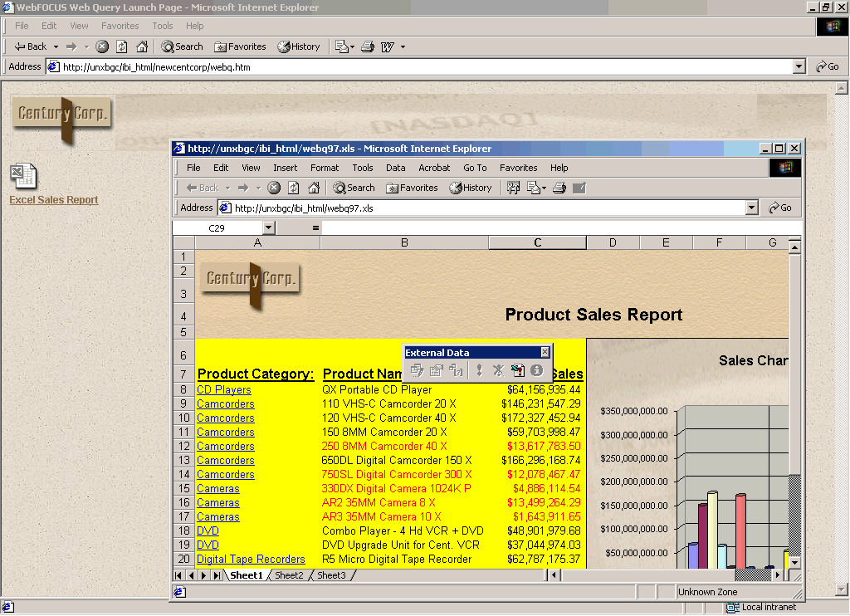Click Cancel Refresh icon in External Data toolbar
Screen dimensions: 850x616
coord(498,370)
